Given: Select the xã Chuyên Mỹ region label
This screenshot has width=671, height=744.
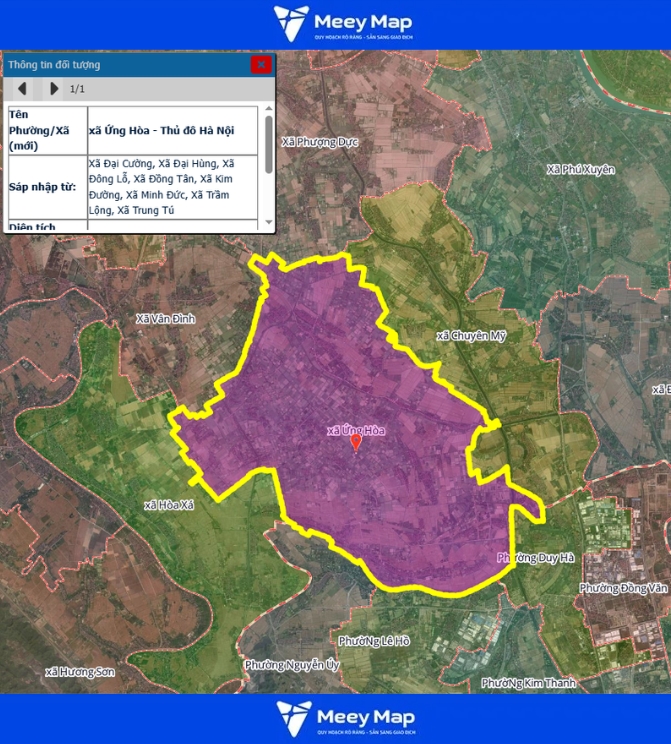Looking at the screenshot, I should 472,336.
